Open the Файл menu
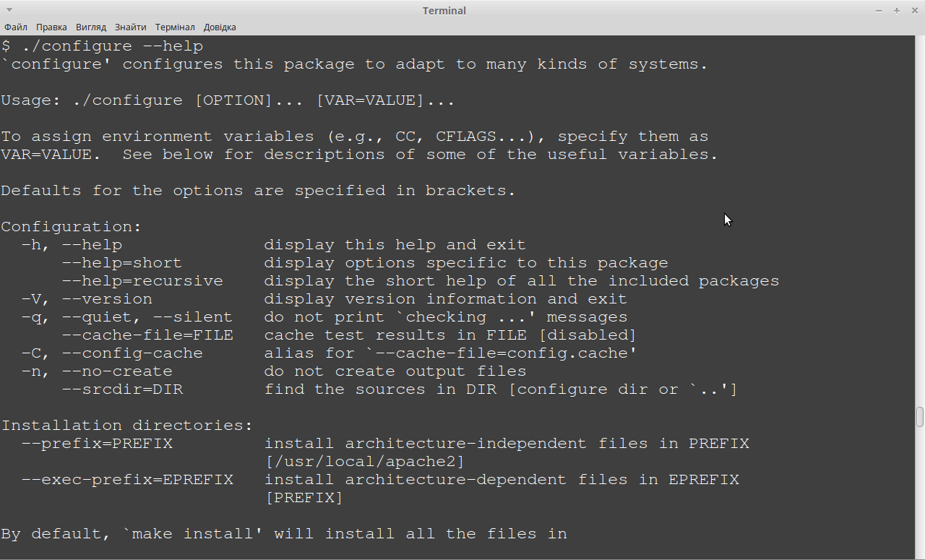Screen dimensions: 925x560 [16, 27]
